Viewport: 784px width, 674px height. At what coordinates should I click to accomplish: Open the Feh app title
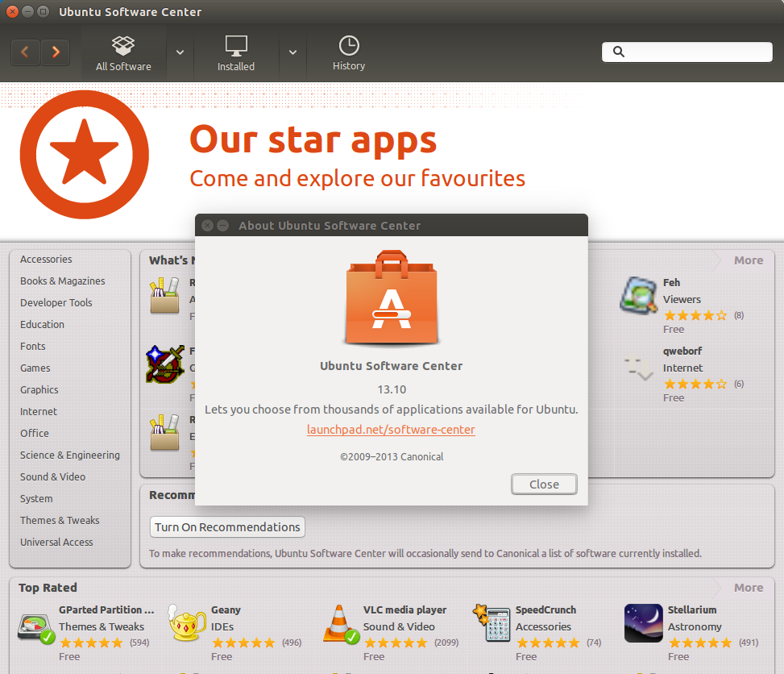tap(671, 283)
